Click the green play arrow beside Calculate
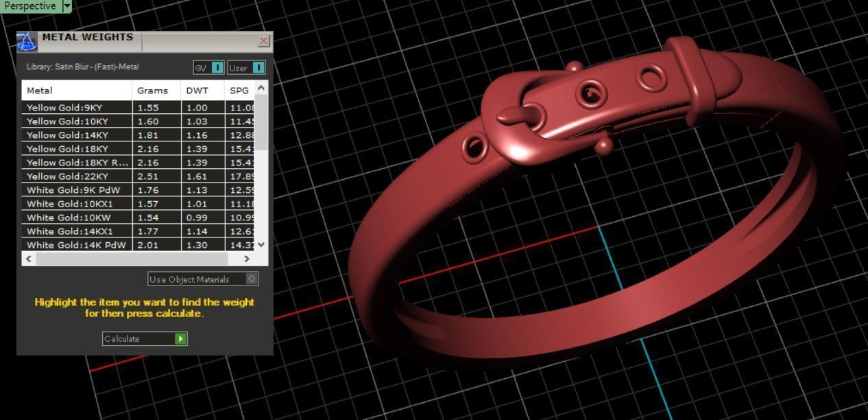This screenshot has height=420, width=868. 180,338
